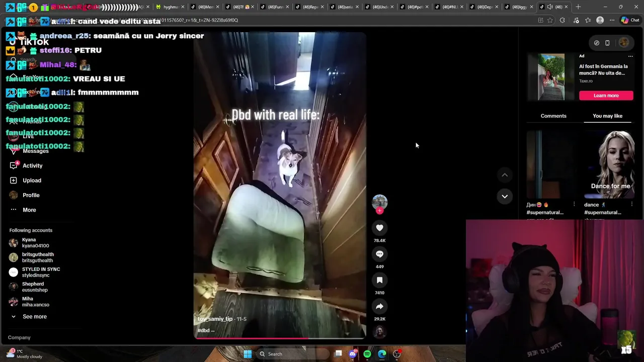Open the split screen icon in address bar
This screenshot has width=644, height=362.
[x=540, y=20]
